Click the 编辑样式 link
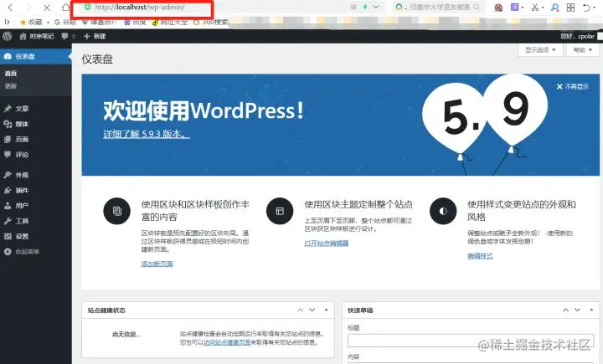 click(480, 256)
